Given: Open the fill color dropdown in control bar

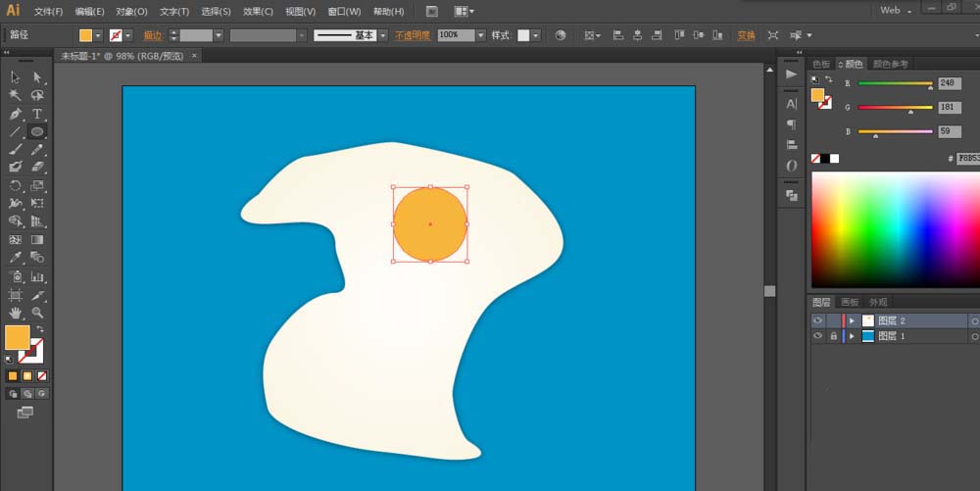Looking at the screenshot, I should tap(100, 35).
